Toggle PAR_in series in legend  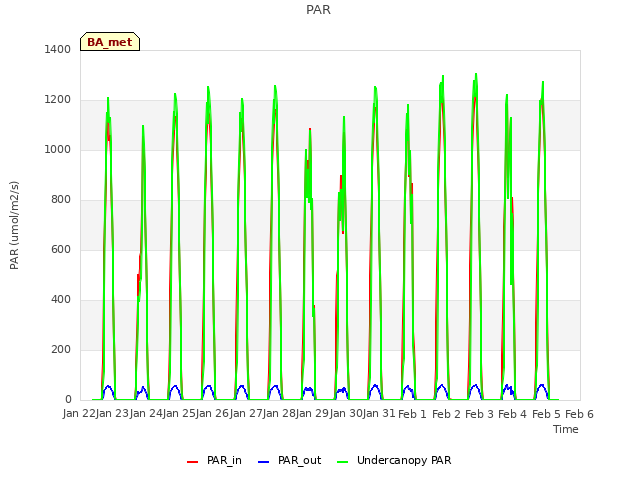[224, 460]
